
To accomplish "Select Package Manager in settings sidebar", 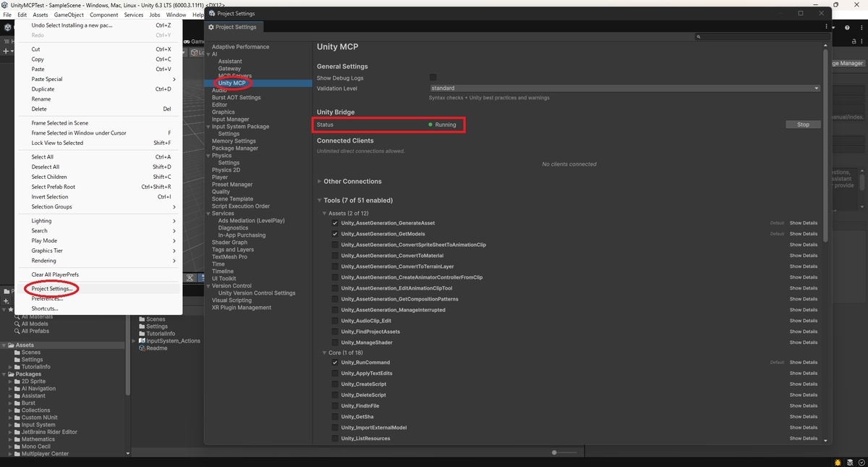I will click(x=235, y=148).
